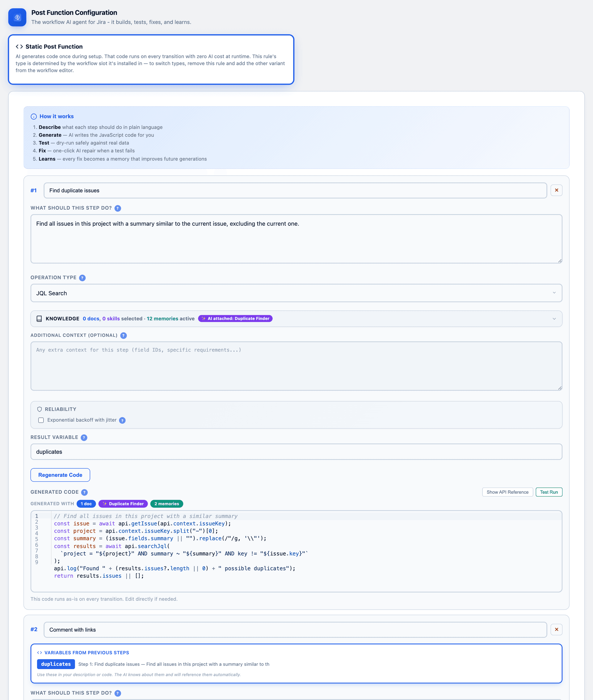This screenshot has width=593, height=700.
Task: Click the AI attached: Duplicate Finder badge
Action: tap(235, 319)
